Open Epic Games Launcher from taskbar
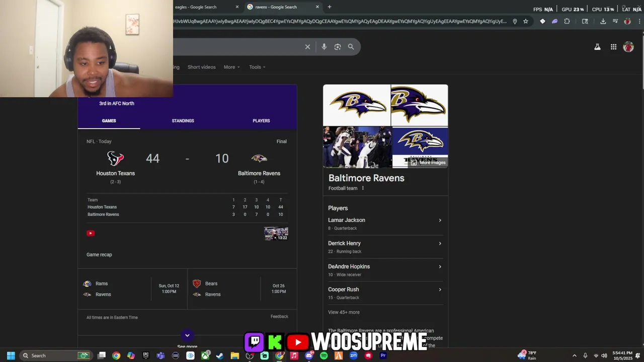 coord(146,355)
